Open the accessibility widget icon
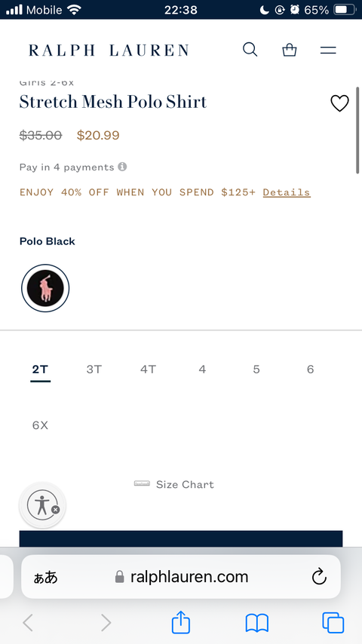Image resolution: width=362 pixels, height=644 pixels. click(x=42, y=505)
